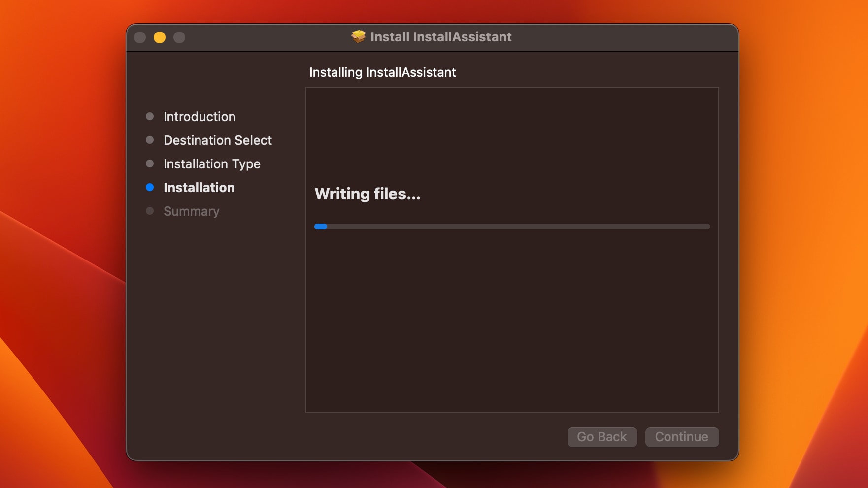Click the dimmed Summary sidebar entry
This screenshot has width=868, height=488.
pyautogui.click(x=191, y=211)
